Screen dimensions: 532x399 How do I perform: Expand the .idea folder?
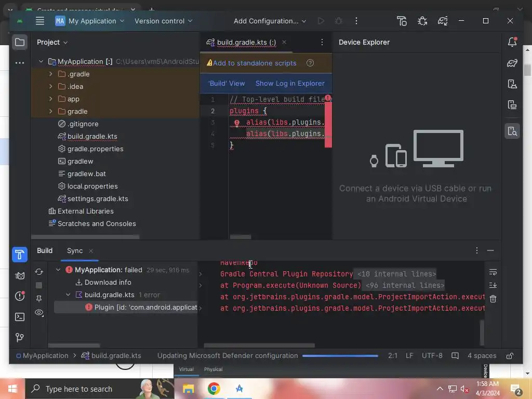(50, 87)
